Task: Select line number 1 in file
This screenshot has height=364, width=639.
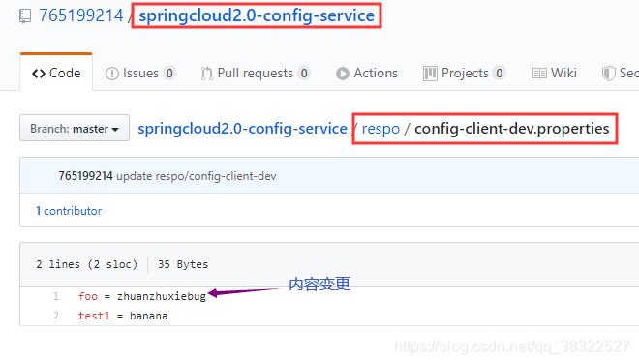Action: coord(56,296)
